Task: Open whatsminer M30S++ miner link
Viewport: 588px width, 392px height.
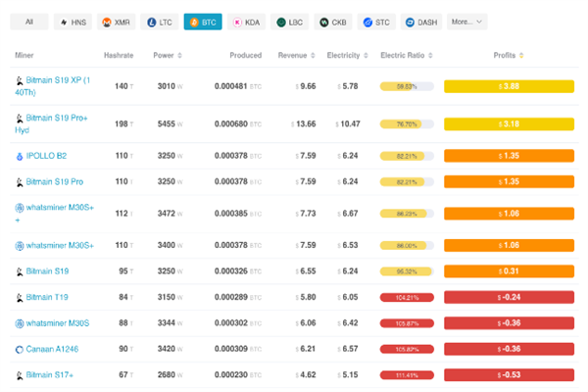Action: click(x=55, y=213)
